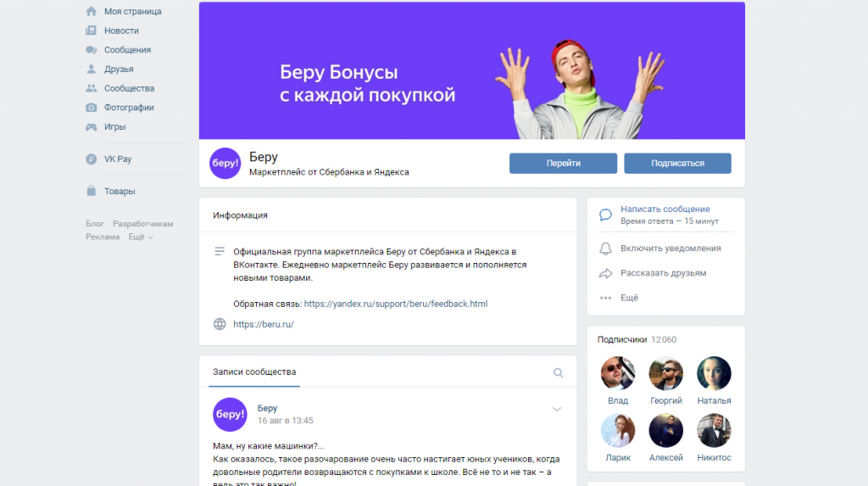Open Друзья menu item
This screenshot has height=486, width=868.
tap(109, 70)
